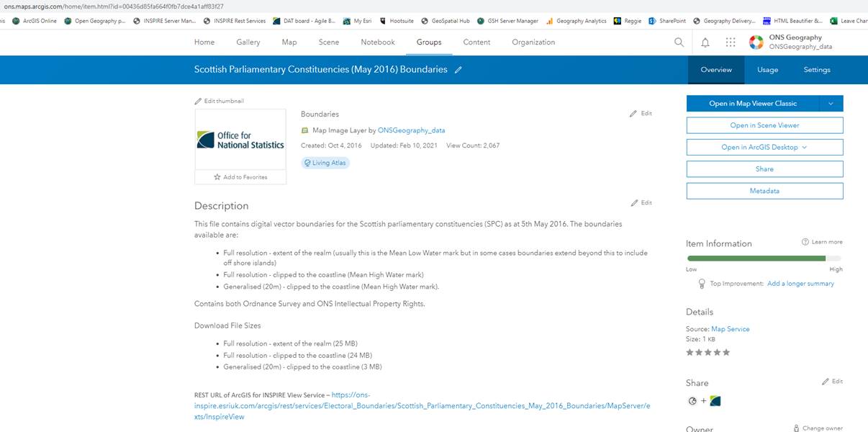Edit the Boundaries summary

(x=641, y=114)
